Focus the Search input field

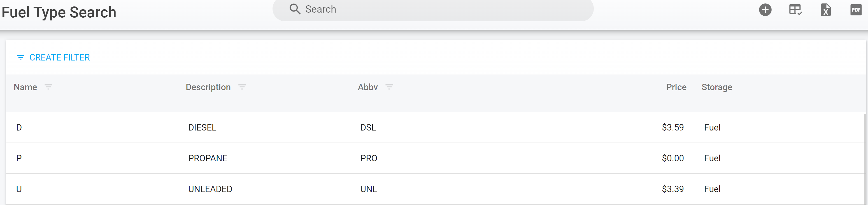438,10
